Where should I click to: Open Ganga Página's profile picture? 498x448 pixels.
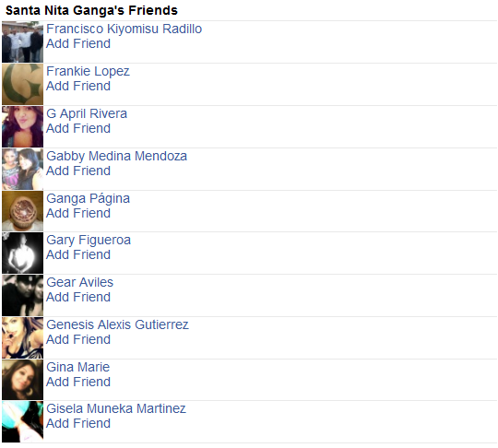coord(22,211)
